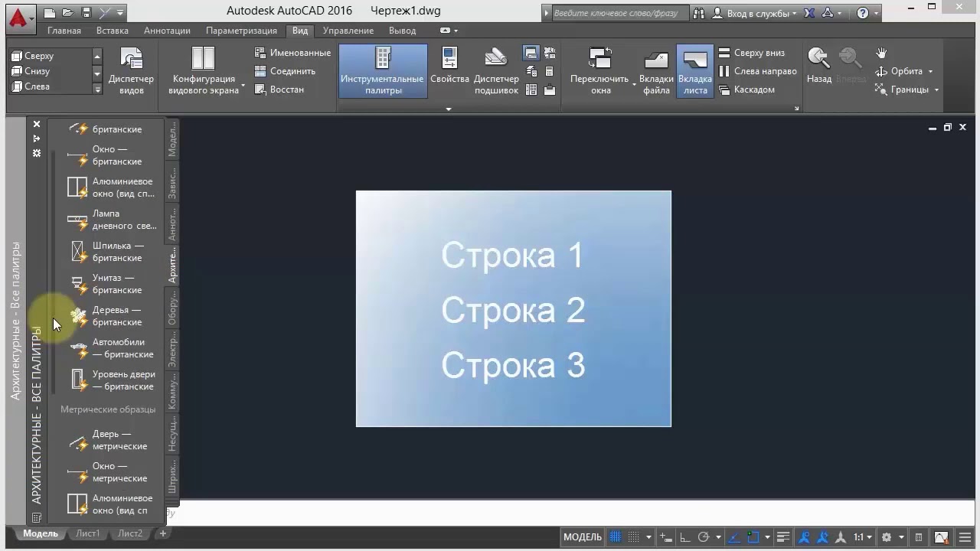Select Автомобили — британские tool
This screenshot has height=551, width=980.
click(112, 348)
